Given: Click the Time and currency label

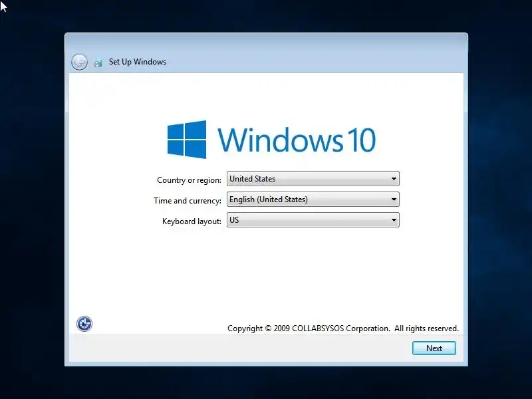Looking at the screenshot, I should [x=188, y=201].
